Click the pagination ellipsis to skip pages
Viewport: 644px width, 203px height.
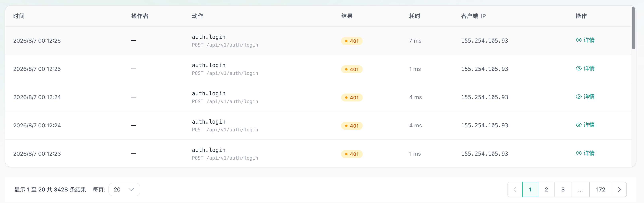click(x=580, y=189)
